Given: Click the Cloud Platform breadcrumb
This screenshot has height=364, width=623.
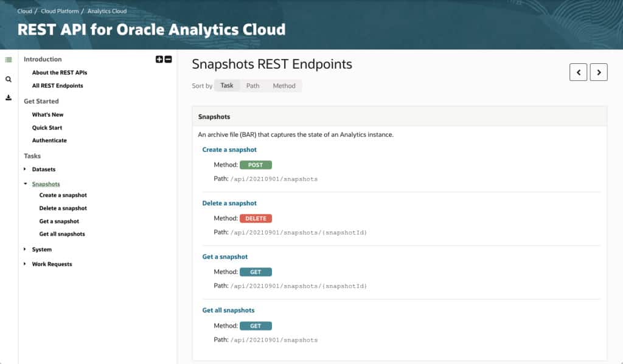Looking at the screenshot, I should (58, 10).
